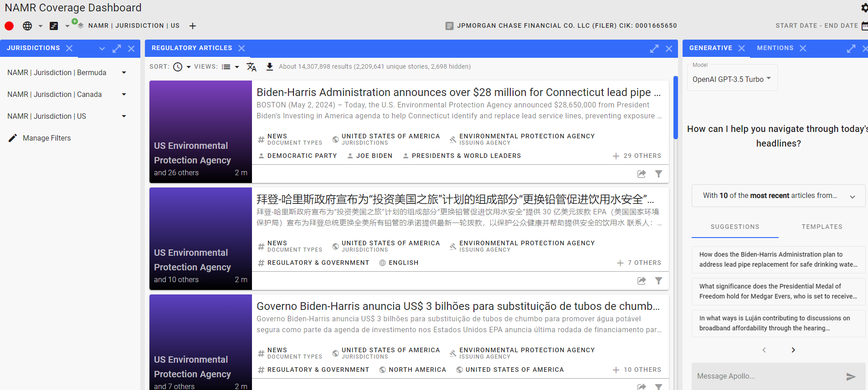This screenshot has width=868, height=390.
Task: Click filter icon on the Chinese-language article
Action: (x=658, y=281)
